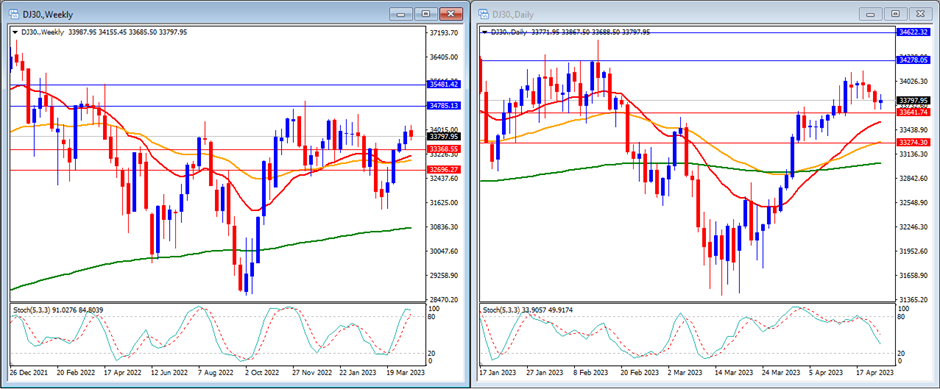Select the DJ30.,Daily title bar
The height and width of the screenshot is (389, 940).
pyautogui.click(x=704, y=13)
